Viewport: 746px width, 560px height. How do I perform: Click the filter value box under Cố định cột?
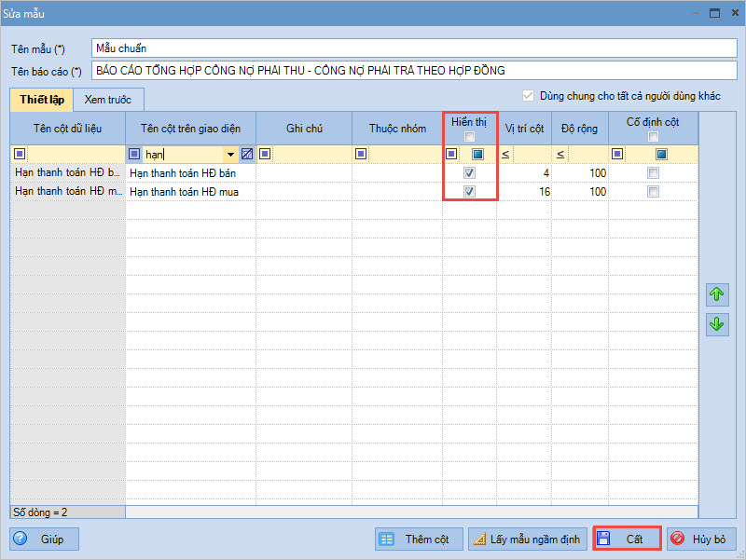pos(661,155)
